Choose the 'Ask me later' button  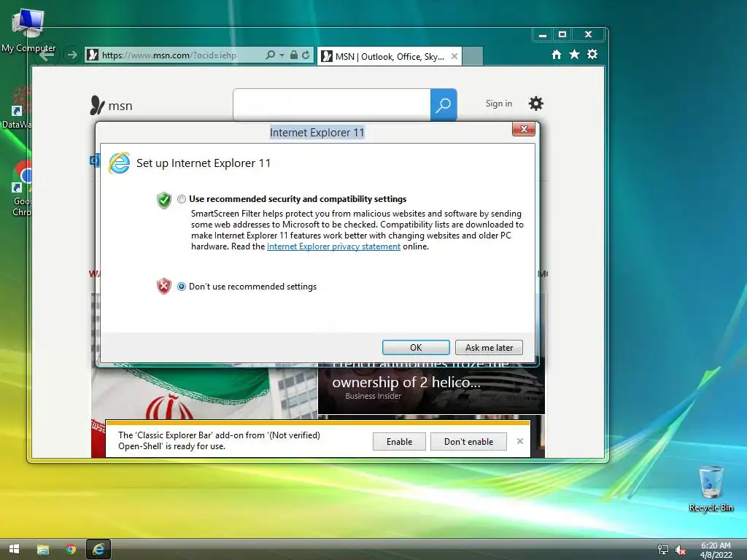[x=489, y=348]
